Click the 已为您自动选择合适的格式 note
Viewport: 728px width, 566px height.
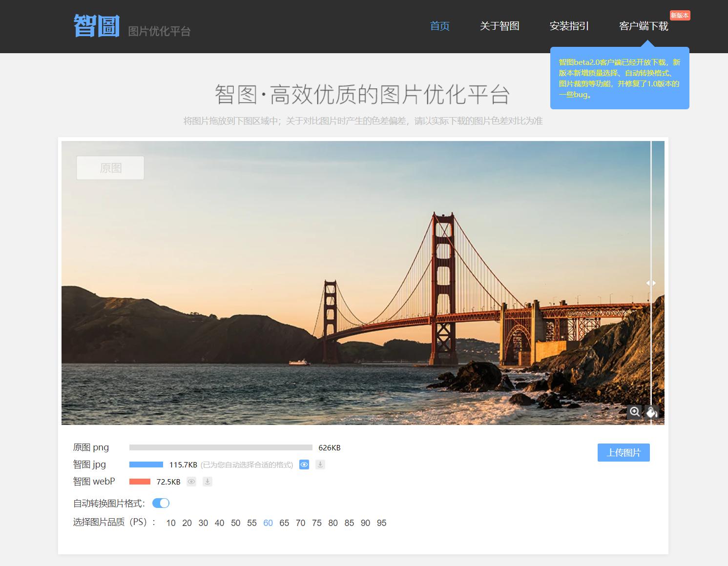pos(247,465)
